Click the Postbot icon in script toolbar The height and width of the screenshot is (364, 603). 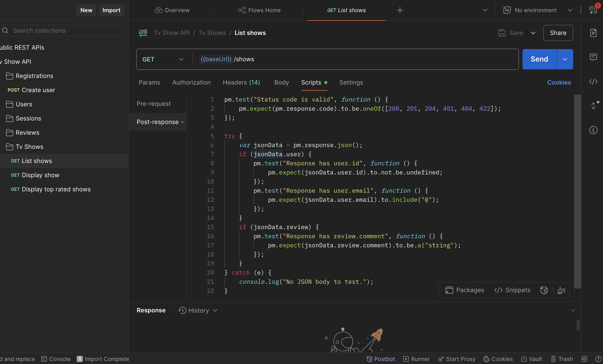[544, 290]
